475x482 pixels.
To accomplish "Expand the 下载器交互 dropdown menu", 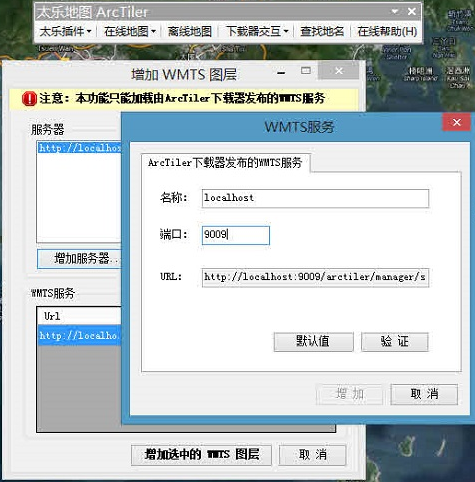I will point(257,32).
